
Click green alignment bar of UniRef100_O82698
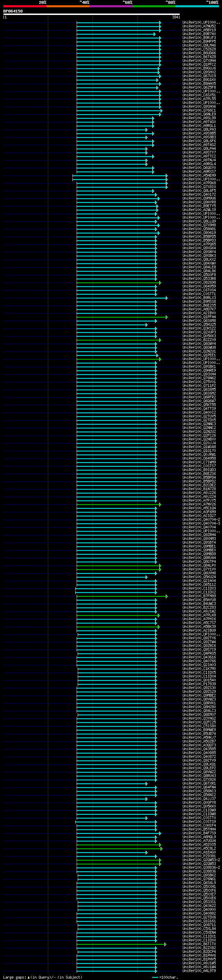[119, 283]
